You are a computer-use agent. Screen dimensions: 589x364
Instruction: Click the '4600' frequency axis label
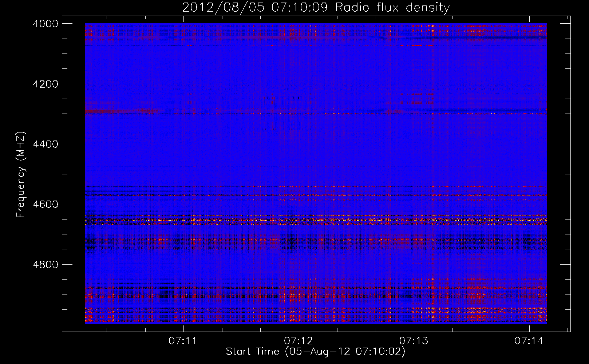tap(46, 204)
